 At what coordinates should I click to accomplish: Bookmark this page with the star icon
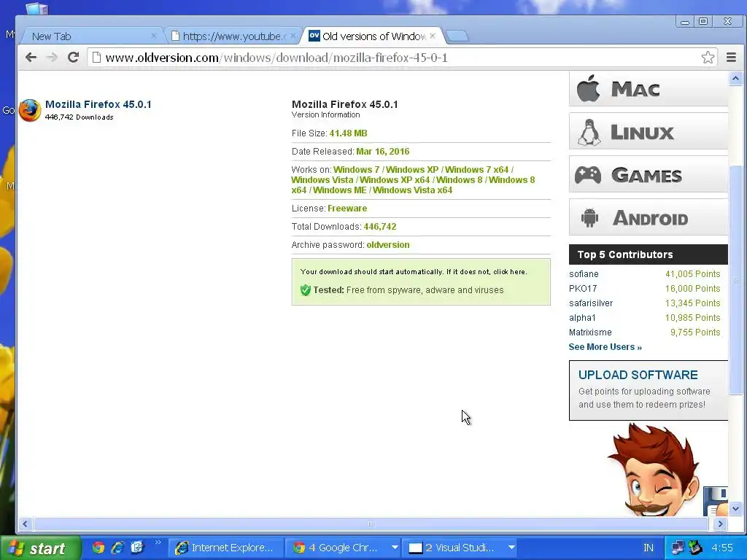click(x=708, y=58)
